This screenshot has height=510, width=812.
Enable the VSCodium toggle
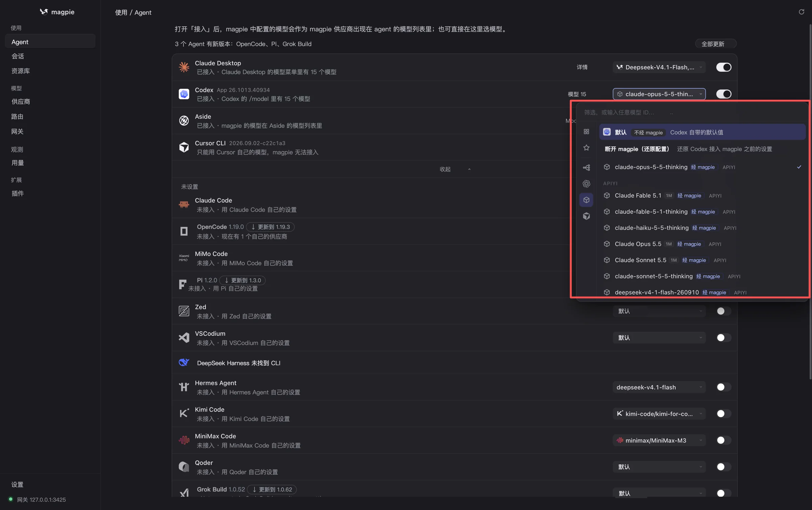pos(724,338)
